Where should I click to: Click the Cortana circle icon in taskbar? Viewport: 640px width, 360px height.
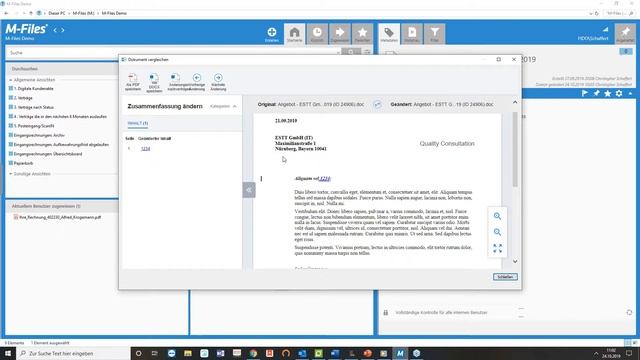click(138, 353)
